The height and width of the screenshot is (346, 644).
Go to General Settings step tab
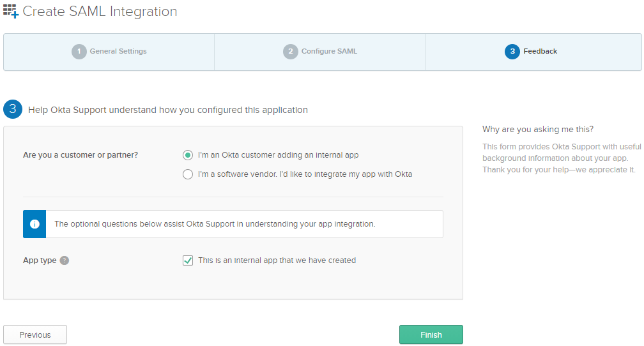tap(109, 52)
